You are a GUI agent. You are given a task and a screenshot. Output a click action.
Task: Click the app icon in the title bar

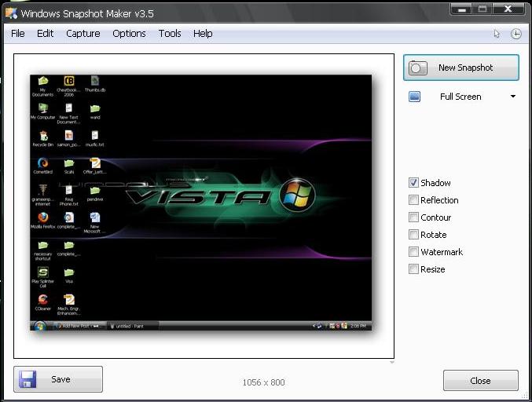10,13
